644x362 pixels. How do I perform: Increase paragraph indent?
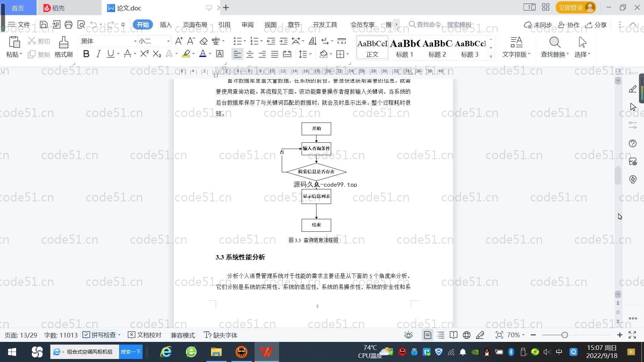[284, 41]
